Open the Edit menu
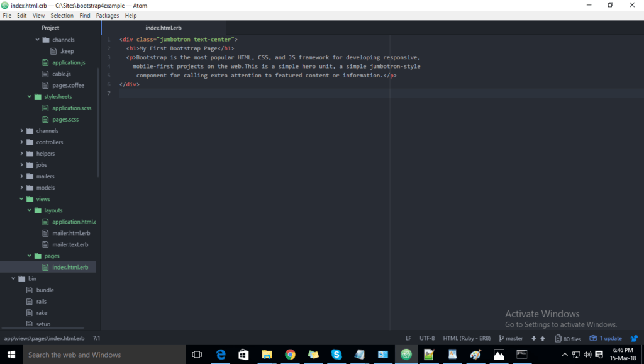 pyautogui.click(x=22, y=16)
